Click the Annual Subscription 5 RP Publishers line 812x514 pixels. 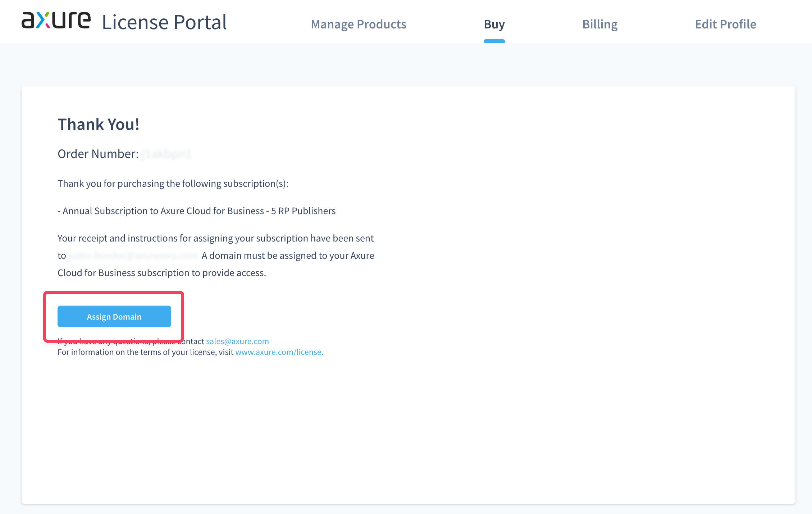coord(196,211)
